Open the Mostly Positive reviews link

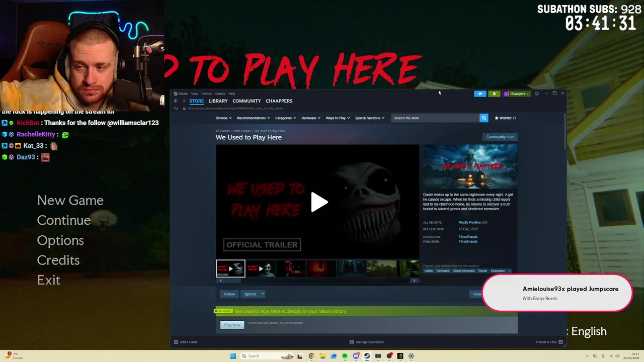[469, 222]
